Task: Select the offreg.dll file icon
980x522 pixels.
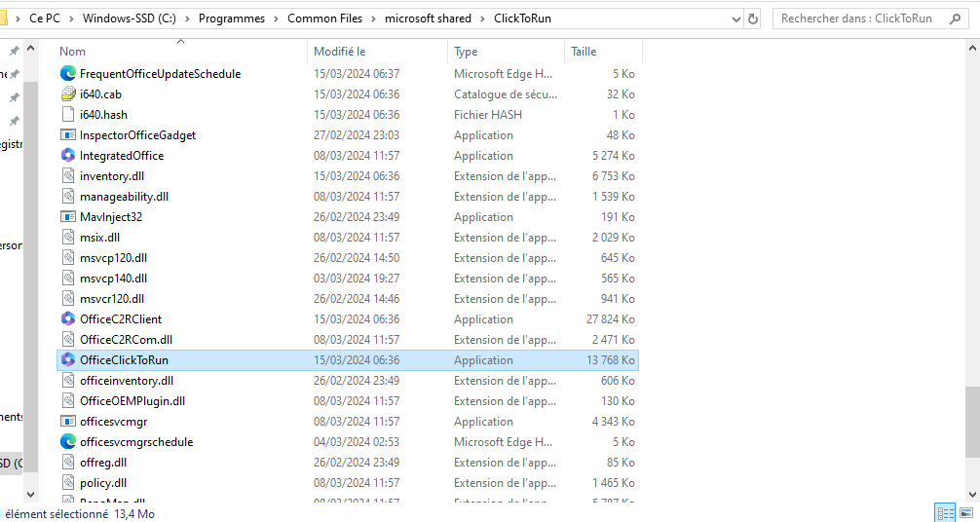Action: coord(68,463)
